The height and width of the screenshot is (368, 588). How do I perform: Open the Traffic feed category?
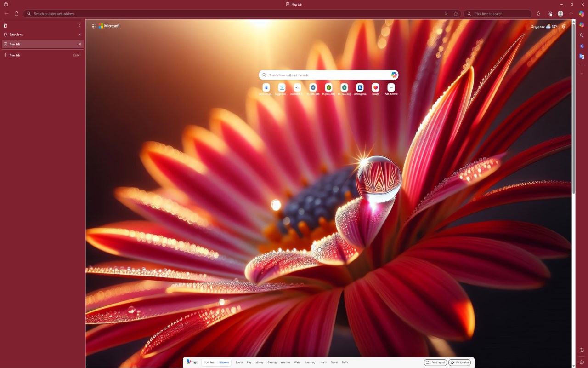(x=345, y=362)
